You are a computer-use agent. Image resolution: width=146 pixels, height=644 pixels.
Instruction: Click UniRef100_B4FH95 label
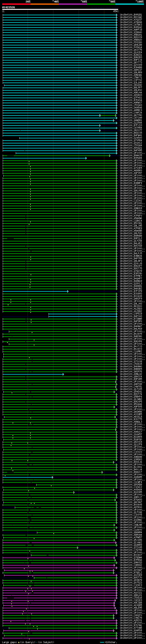coord(131,151)
